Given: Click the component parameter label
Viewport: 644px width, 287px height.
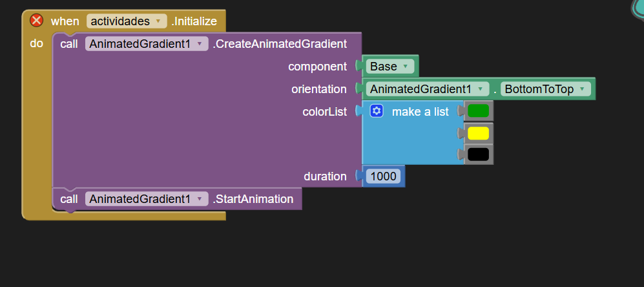Looking at the screenshot, I should 317,67.
